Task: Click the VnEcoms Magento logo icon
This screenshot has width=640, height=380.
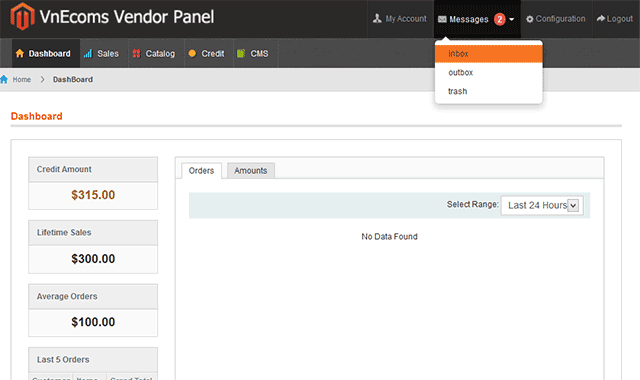Action: [x=22, y=16]
